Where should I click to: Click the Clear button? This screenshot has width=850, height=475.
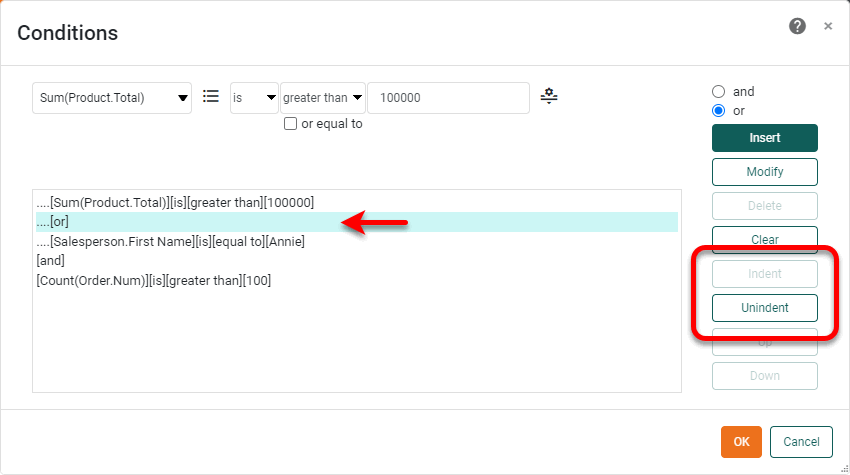pos(765,240)
